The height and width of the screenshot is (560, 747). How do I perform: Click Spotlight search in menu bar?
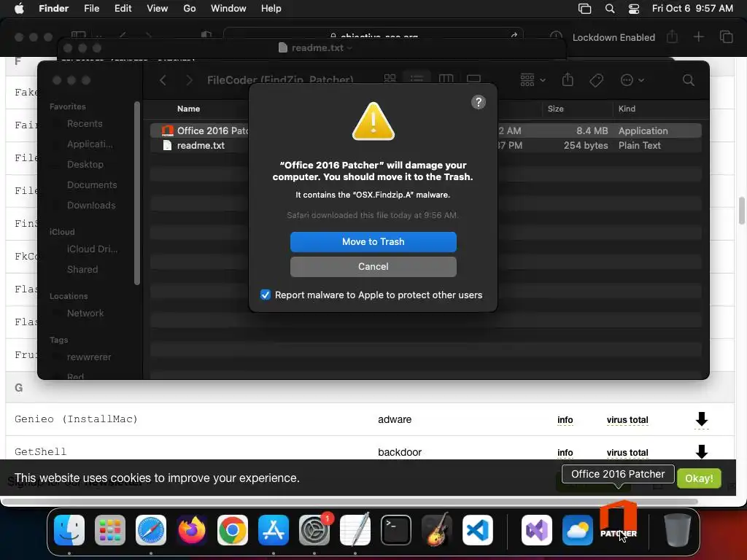[610, 9]
